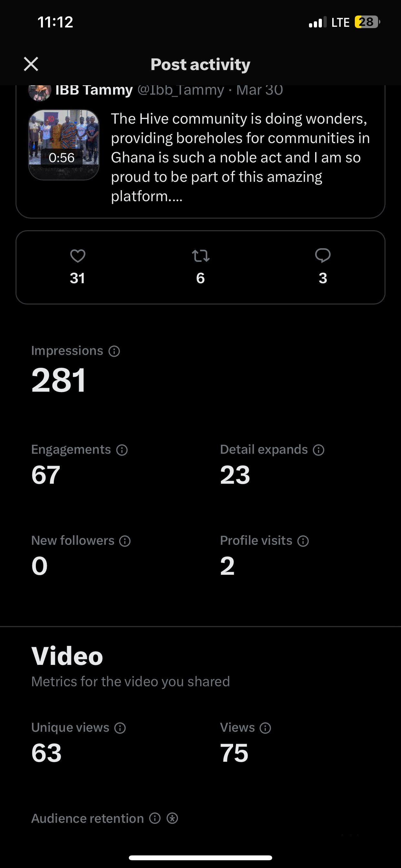The width and height of the screenshot is (401, 868).
Task: Tap the heart likes icon
Action: [77, 256]
